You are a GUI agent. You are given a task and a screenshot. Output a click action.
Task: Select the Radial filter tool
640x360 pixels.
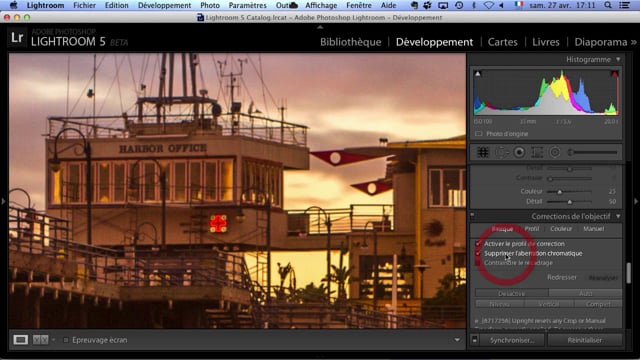pos(555,152)
